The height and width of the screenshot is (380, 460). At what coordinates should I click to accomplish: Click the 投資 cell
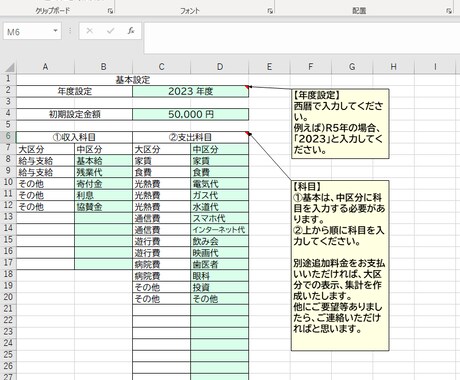220,287
